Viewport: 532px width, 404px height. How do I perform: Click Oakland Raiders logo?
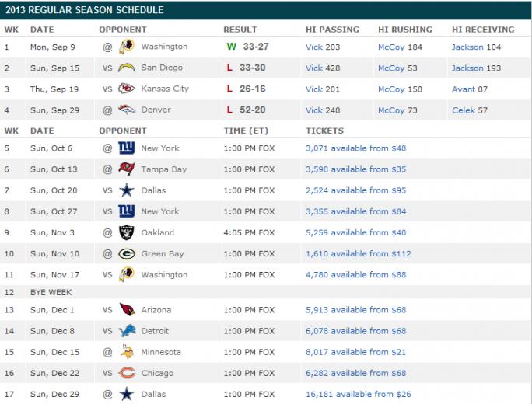point(127,232)
